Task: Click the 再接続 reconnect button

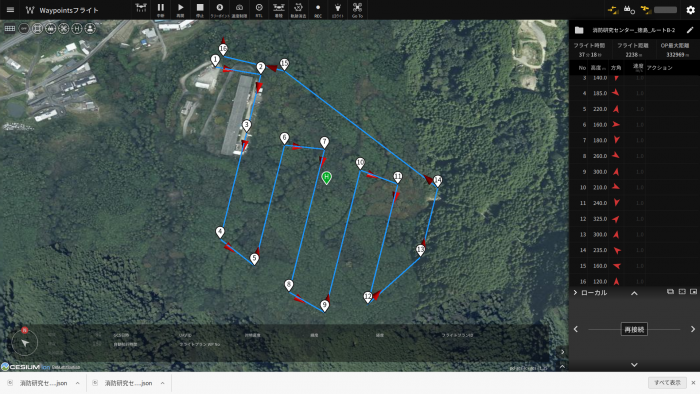Action: (634, 329)
